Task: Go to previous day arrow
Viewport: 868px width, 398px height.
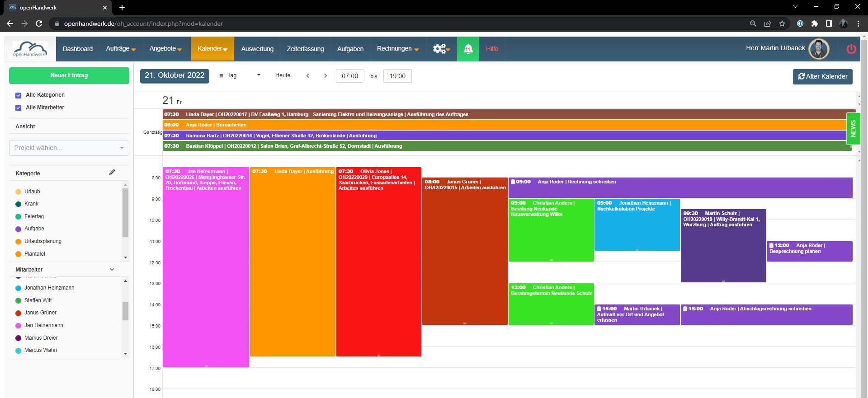Action: coord(308,76)
